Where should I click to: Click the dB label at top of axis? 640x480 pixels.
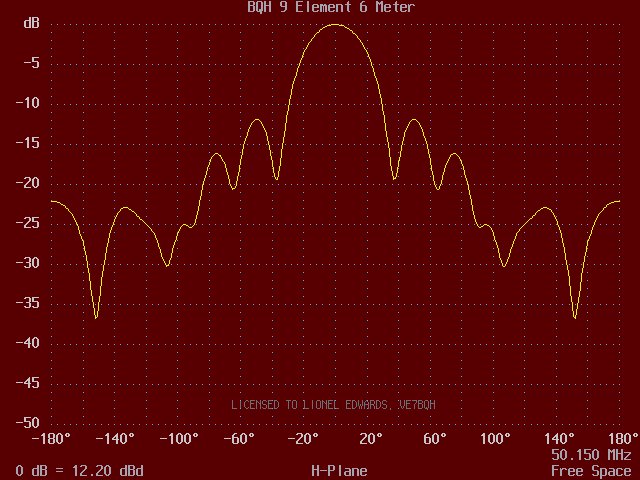click(31, 24)
